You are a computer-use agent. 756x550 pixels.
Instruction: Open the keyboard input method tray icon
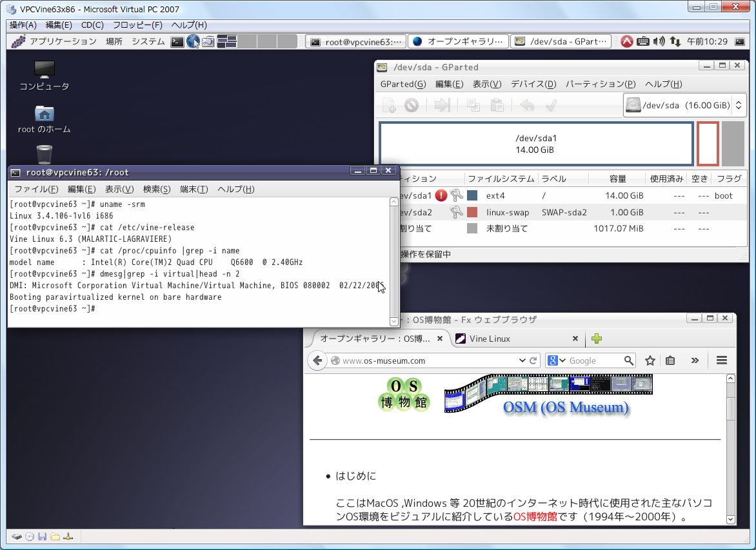tap(642, 41)
